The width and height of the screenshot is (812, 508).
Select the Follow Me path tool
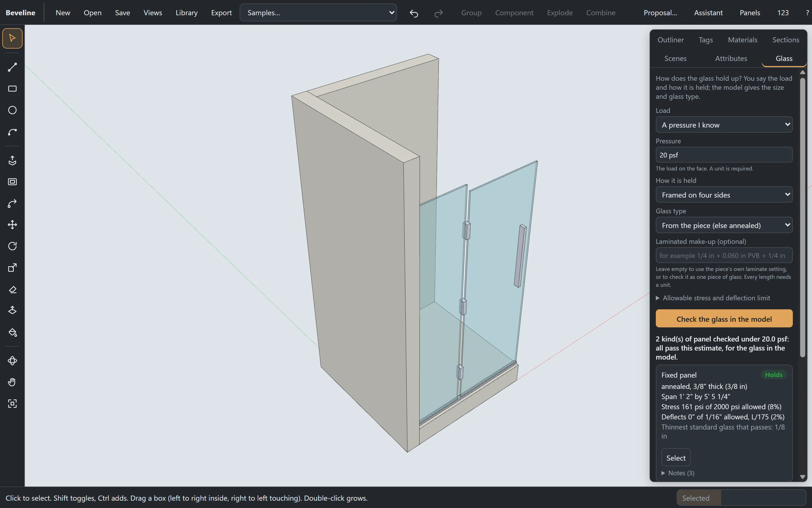12,203
